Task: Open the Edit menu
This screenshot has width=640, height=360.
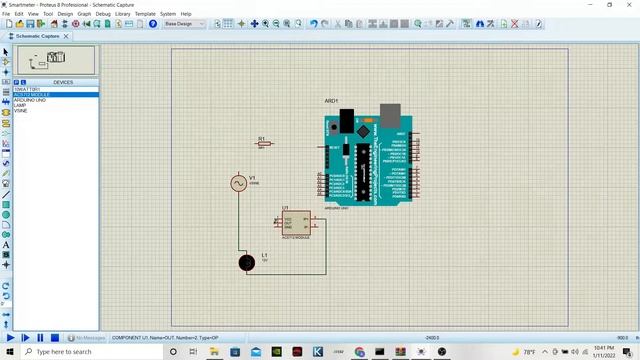Action: click(x=19, y=14)
